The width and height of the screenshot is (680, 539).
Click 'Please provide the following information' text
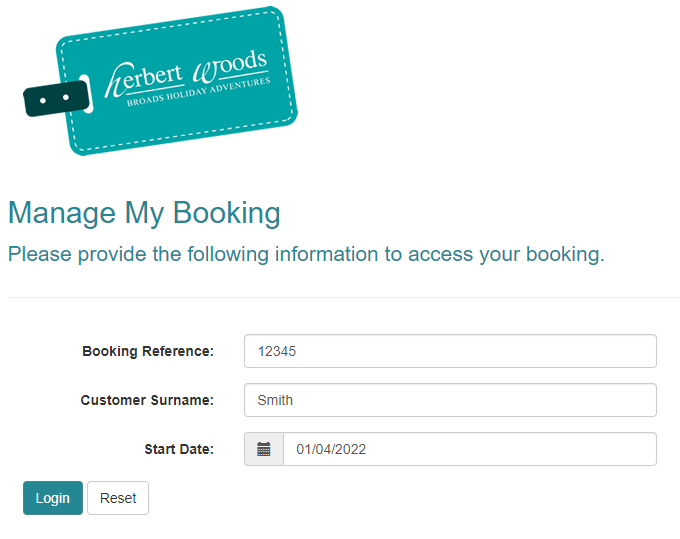[x=193, y=255]
